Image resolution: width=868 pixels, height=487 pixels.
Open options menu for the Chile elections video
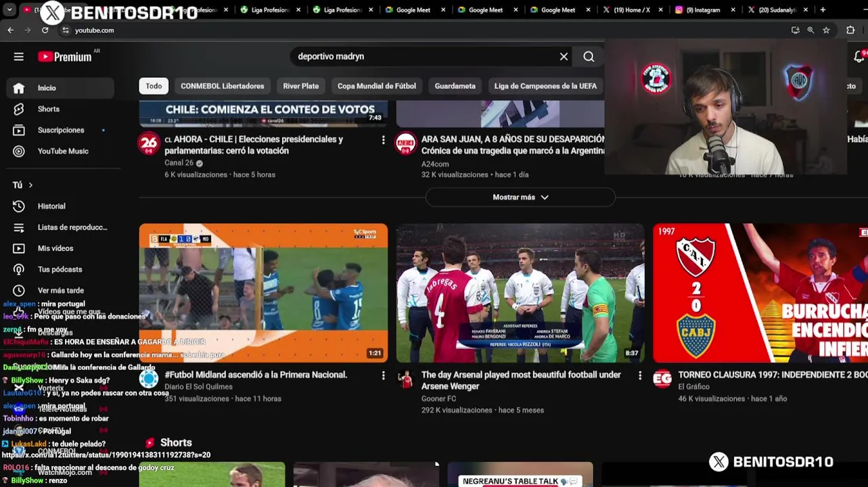[x=383, y=140]
